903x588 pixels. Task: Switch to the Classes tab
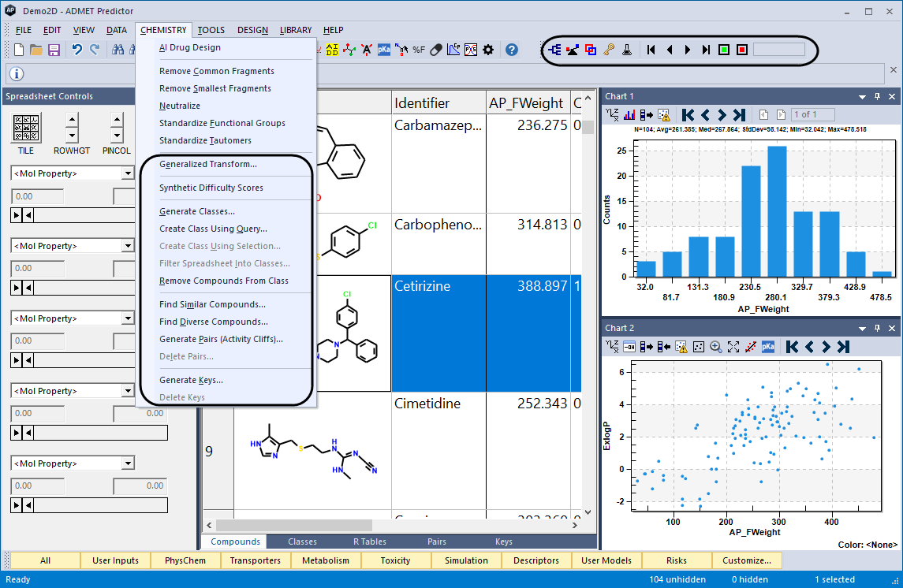(x=302, y=541)
